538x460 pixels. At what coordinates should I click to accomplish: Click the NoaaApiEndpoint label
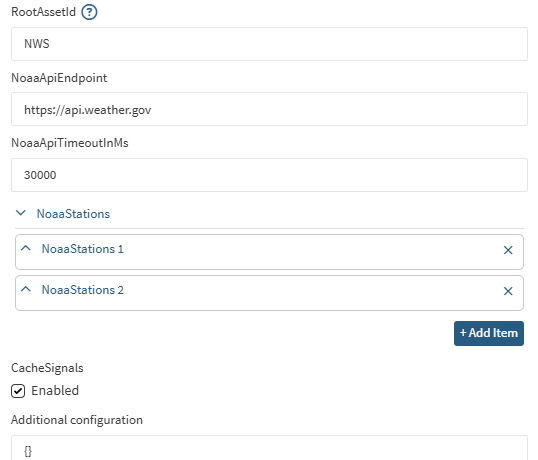59,78
